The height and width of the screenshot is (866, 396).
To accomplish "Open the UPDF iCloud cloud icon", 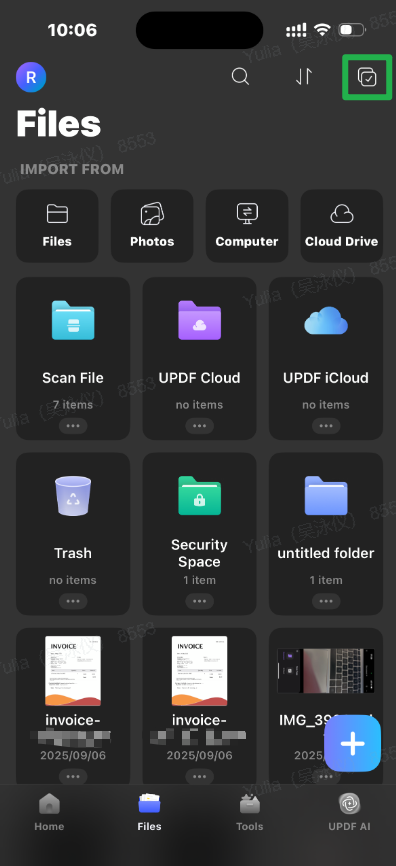I will pyautogui.click(x=326, y=321).
